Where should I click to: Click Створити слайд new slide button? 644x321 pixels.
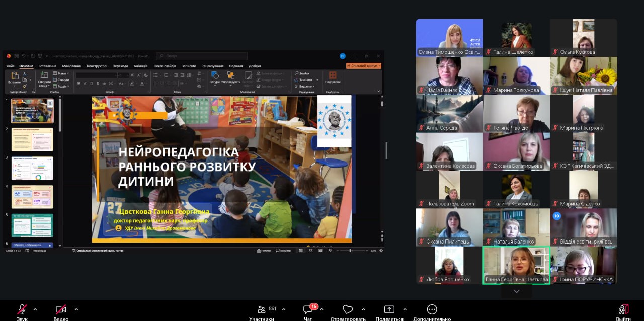pyautogui.click(x=44, y=78)
